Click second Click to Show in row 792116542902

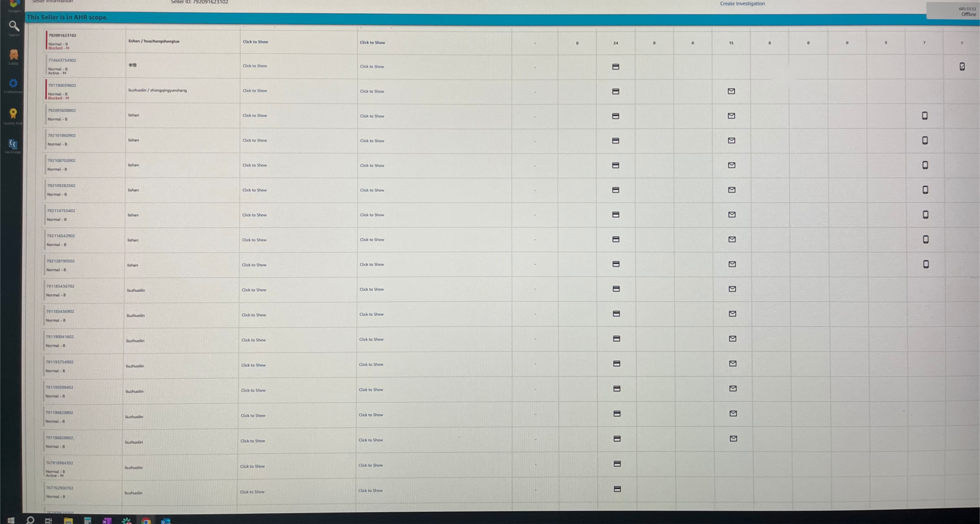372,240
